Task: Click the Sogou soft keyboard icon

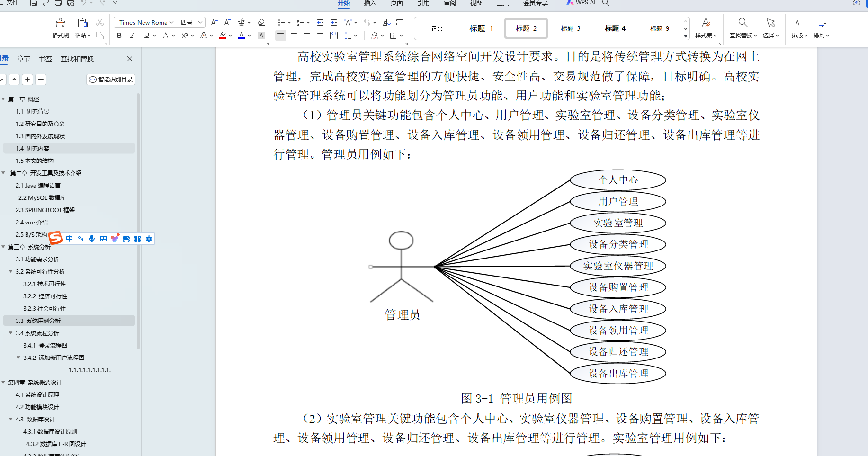Action: click(103, 239)
